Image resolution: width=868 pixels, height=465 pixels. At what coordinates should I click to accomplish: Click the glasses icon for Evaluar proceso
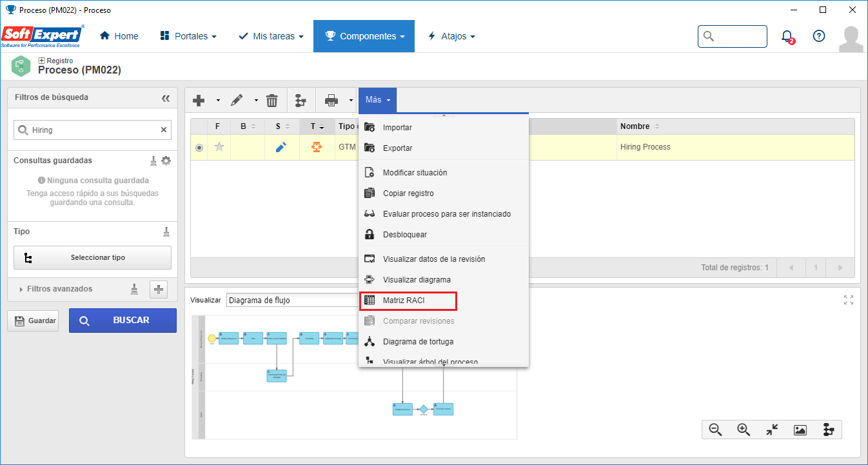pos(370,214)
